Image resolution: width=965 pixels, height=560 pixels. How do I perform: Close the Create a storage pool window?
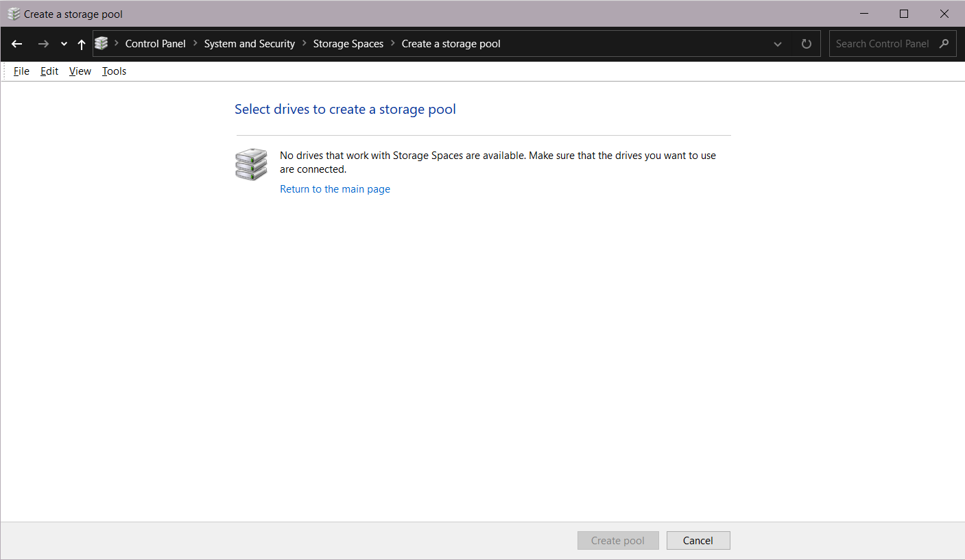tap(944, 14)
